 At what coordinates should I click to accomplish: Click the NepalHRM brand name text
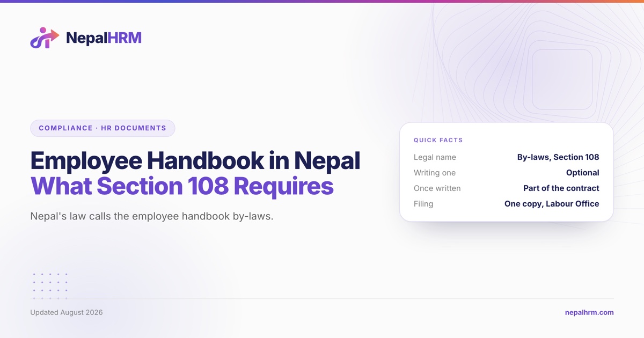coord(104,38)
